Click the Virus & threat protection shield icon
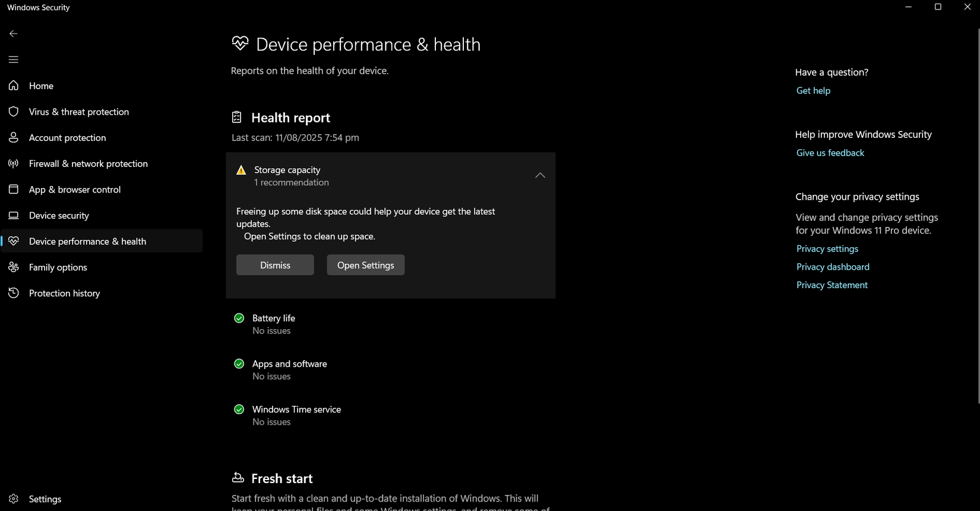 [x=14, y=112]
